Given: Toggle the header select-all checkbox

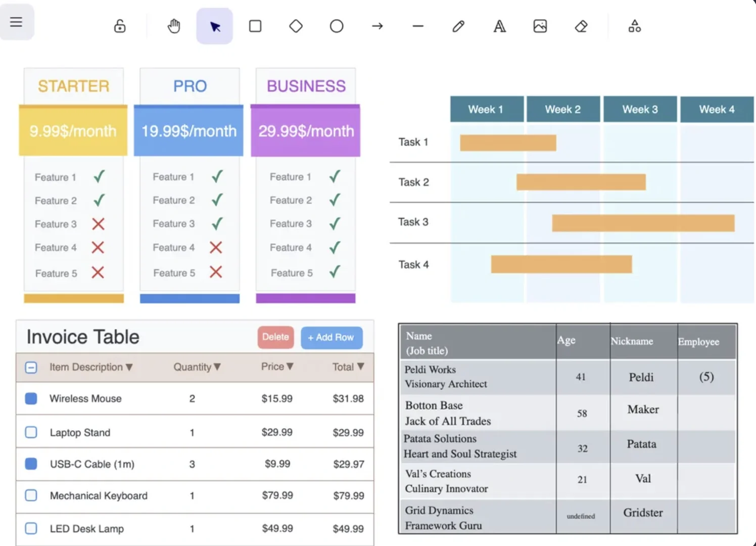Looking at the screenshot, I should (x=31, y=368).
